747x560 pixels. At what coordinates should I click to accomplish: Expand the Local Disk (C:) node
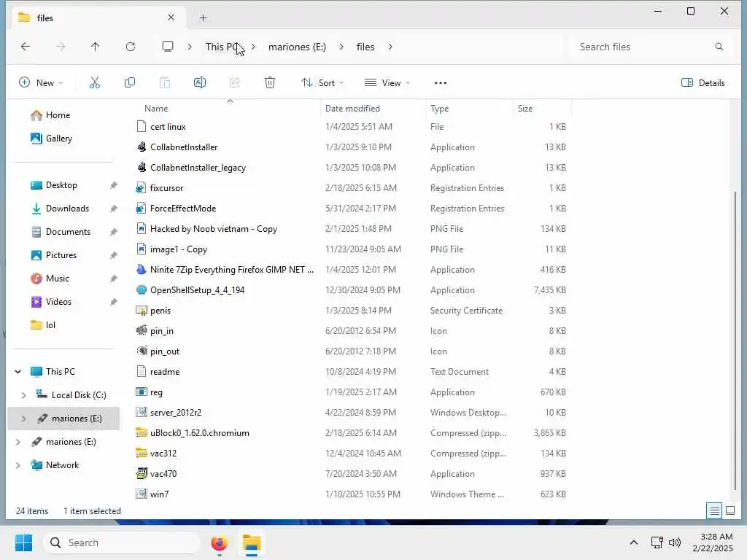[23, 395]
